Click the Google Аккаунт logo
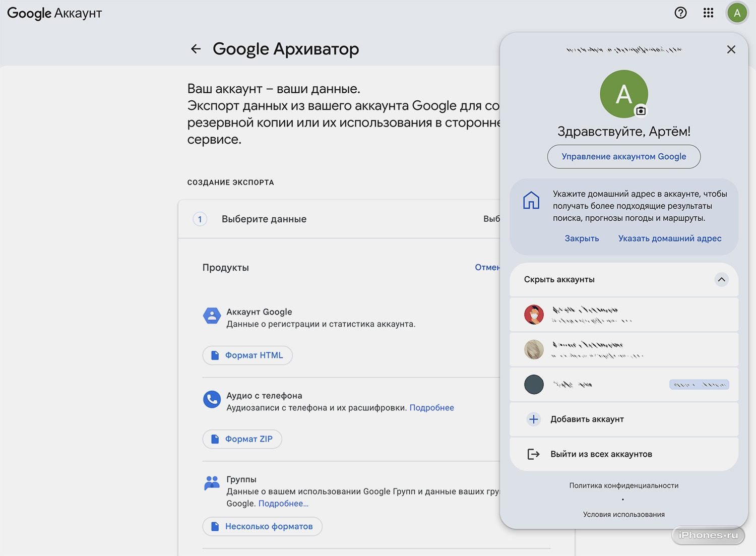 click(x=54, y=14)
